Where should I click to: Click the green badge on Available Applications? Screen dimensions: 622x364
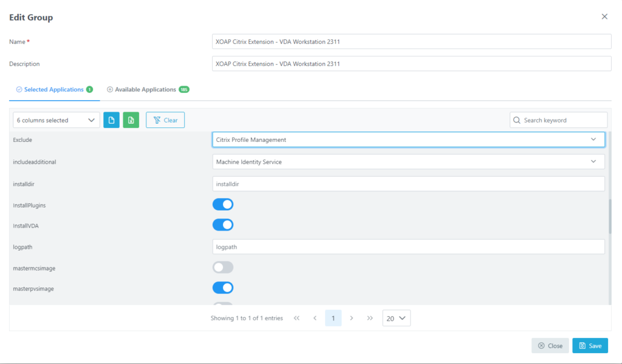coord(184,90)
